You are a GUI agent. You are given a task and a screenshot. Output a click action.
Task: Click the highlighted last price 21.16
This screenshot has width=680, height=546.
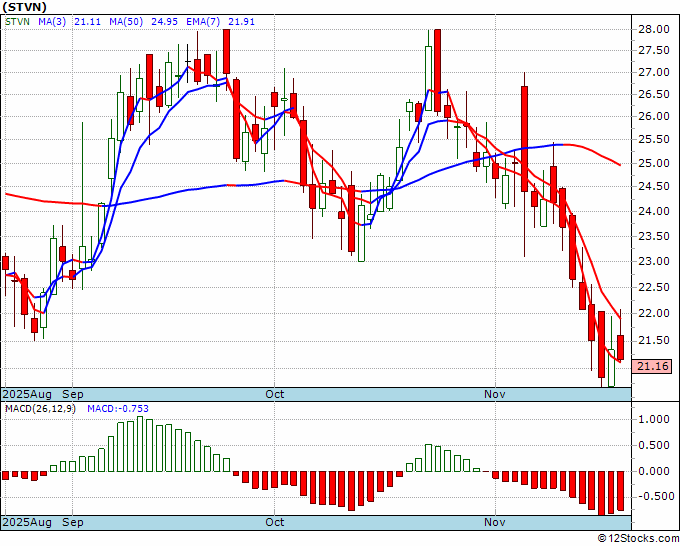[652, 366]
